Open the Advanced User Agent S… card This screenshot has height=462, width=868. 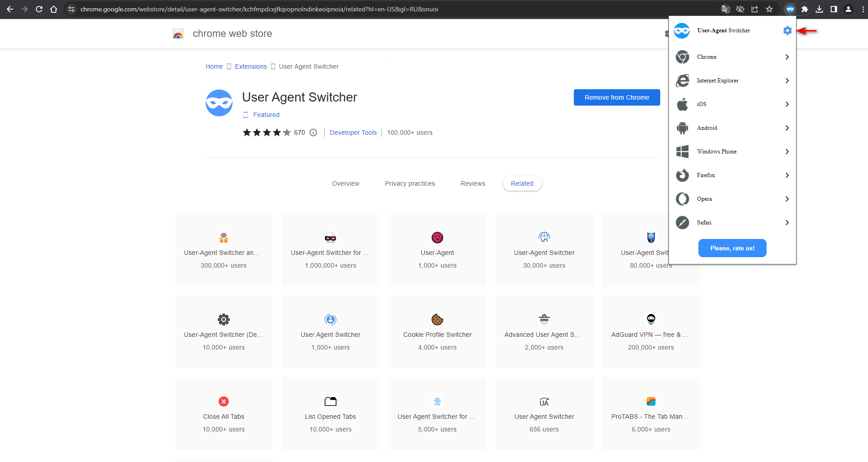544,332
